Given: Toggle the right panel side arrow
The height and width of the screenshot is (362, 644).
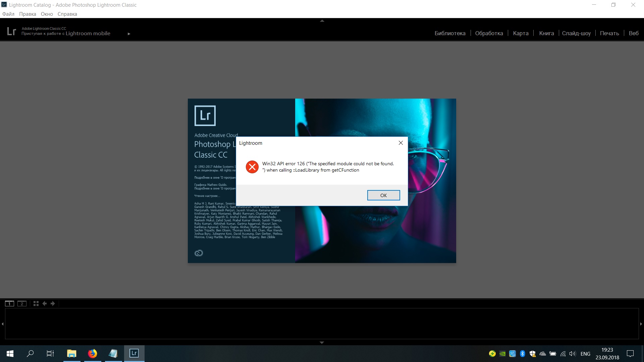Looking at the screenshot, I should pyautogui.click(x=641, y=324).
